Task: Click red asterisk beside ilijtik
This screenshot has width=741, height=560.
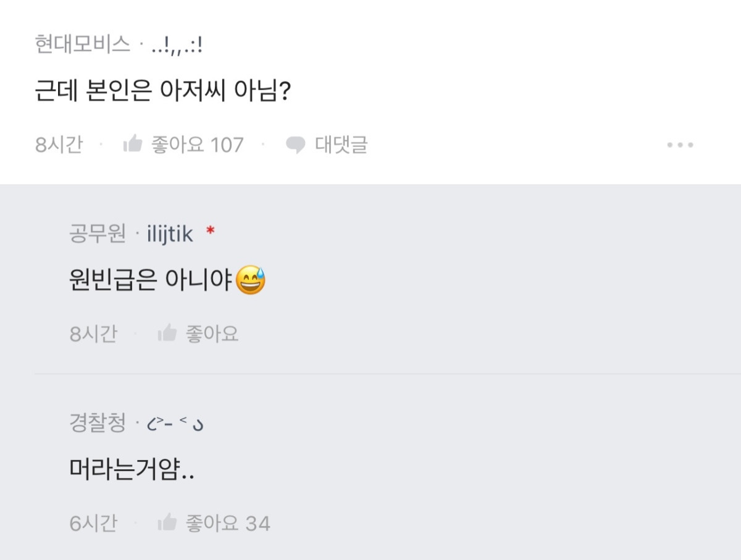Action: click(210, 232)
